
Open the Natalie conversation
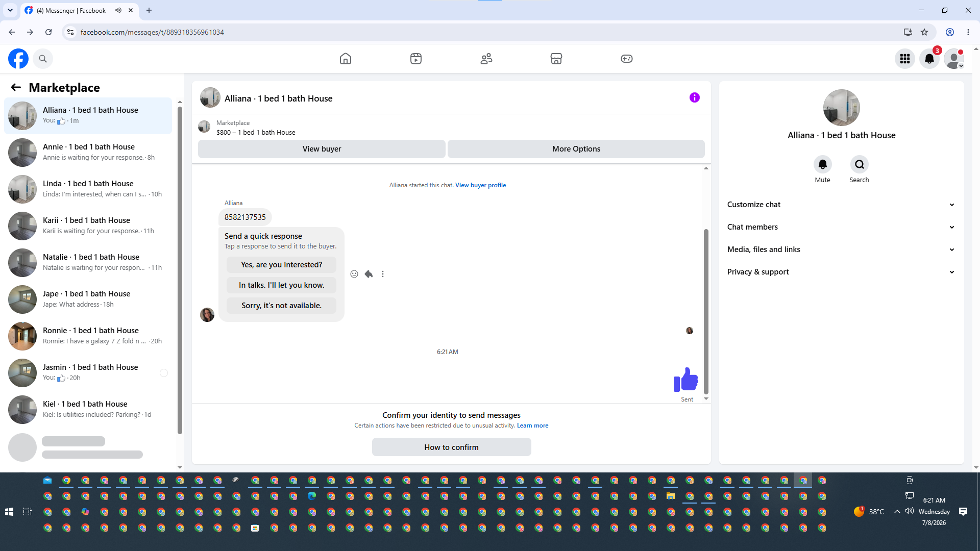click(88, 263)
